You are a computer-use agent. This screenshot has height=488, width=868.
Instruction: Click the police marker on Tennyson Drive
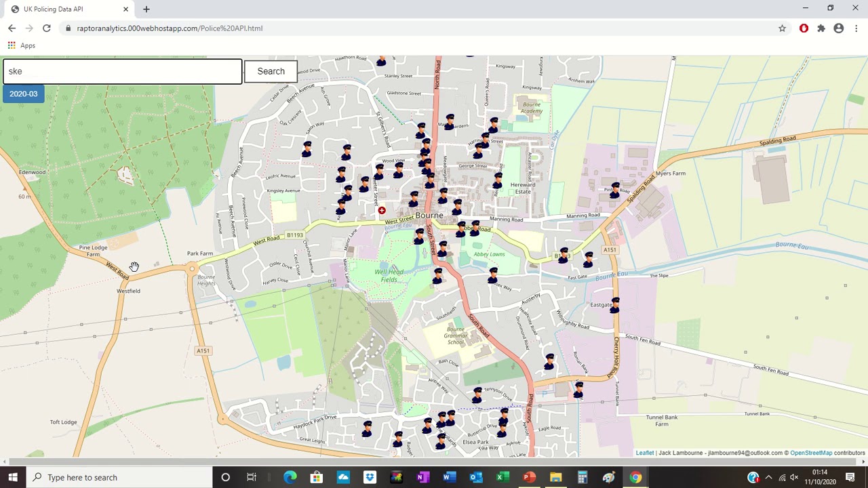(x=477, y=395)
